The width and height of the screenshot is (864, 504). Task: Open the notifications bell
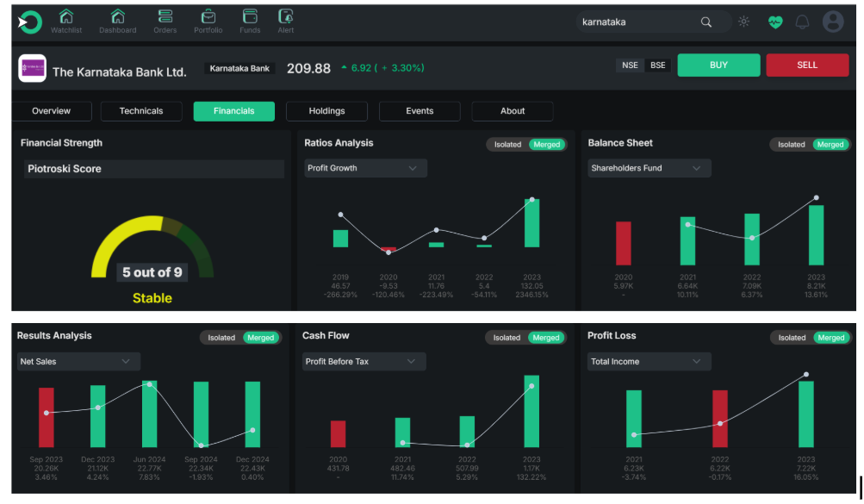(802, 22)
